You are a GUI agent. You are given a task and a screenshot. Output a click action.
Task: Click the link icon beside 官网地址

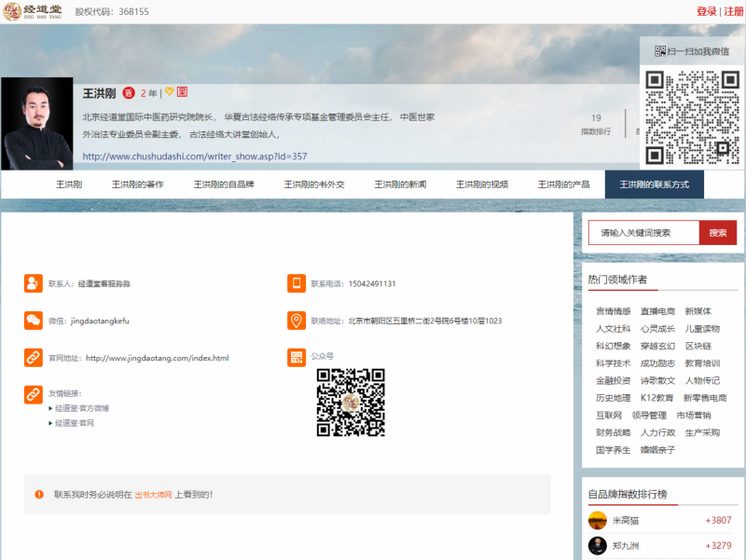(x=34, y=357)
